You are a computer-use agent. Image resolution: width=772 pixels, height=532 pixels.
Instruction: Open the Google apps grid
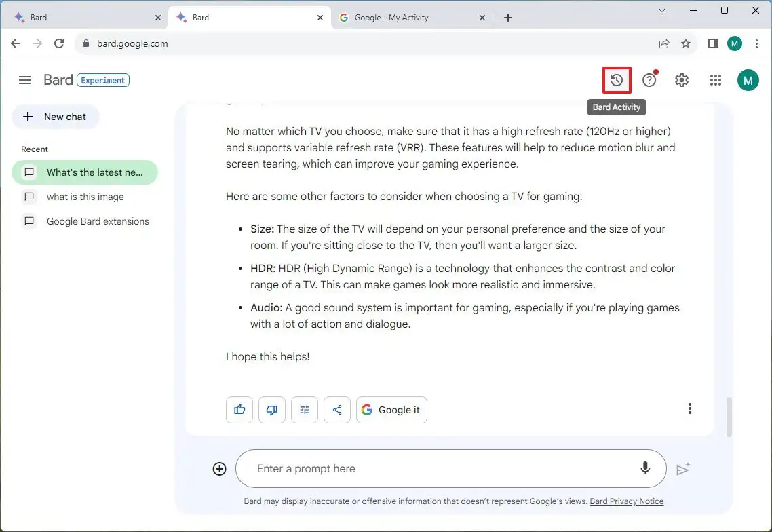click(716, 80)
